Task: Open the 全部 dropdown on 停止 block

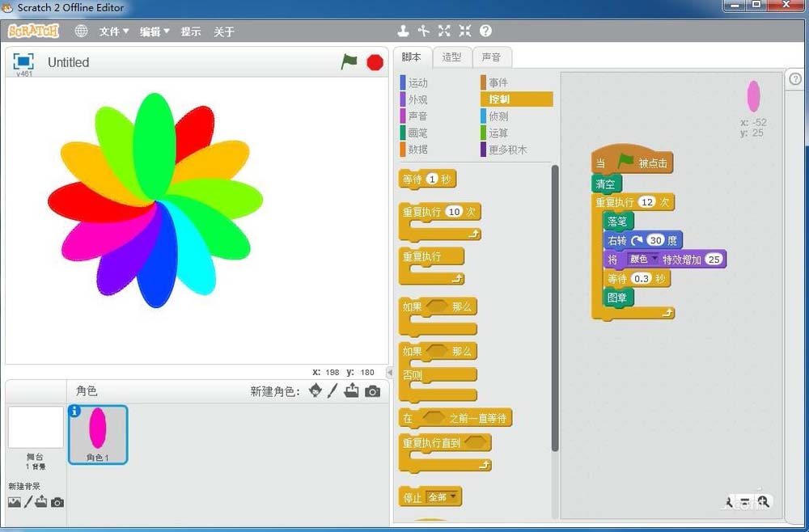Action: pos(443,497)
